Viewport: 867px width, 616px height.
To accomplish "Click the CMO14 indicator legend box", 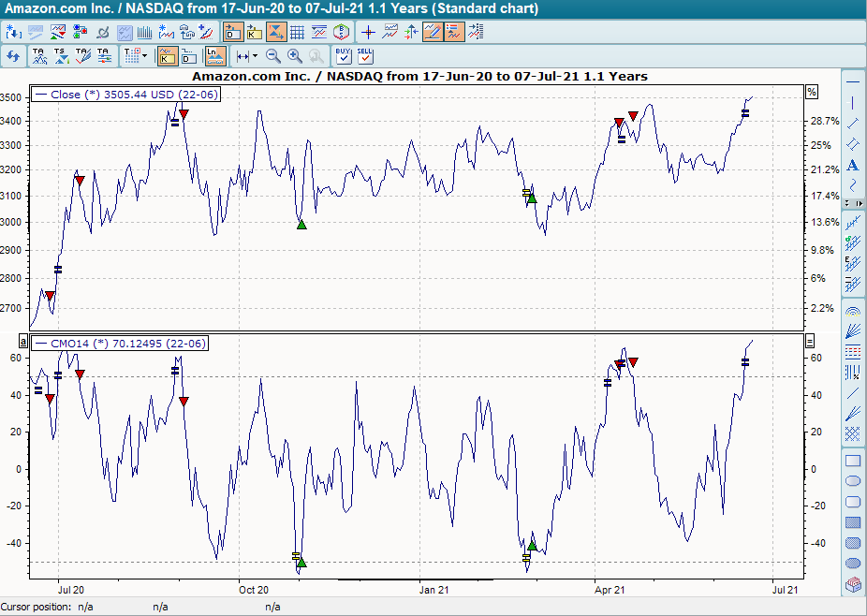I will [x=119, y=344].
